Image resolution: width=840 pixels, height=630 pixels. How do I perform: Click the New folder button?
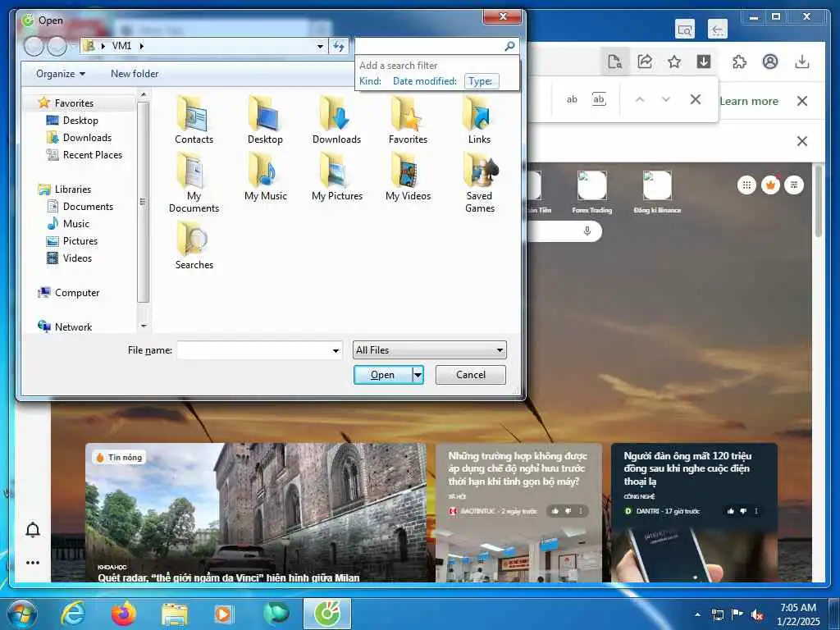(135, 74)
